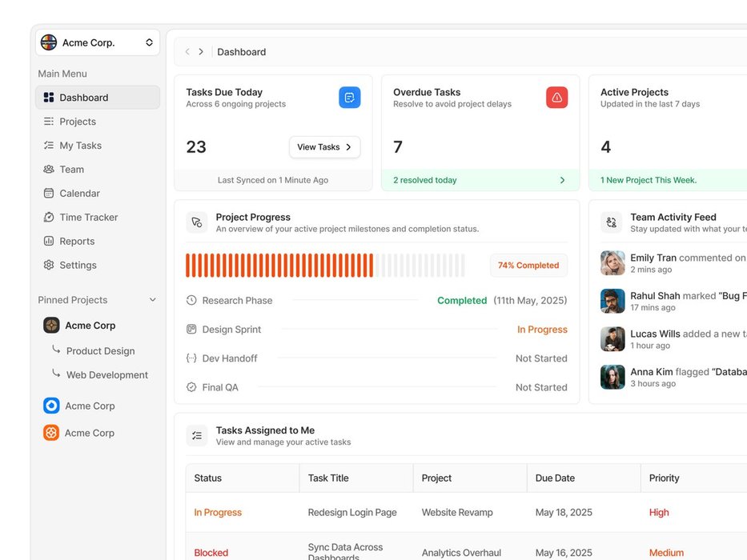Open the Acme Corp. workspace switcher dropdown

(x=149, y=42)
